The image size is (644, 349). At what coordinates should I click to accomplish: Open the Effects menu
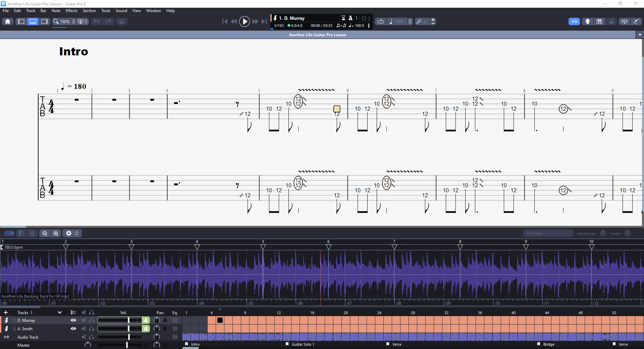71,11
